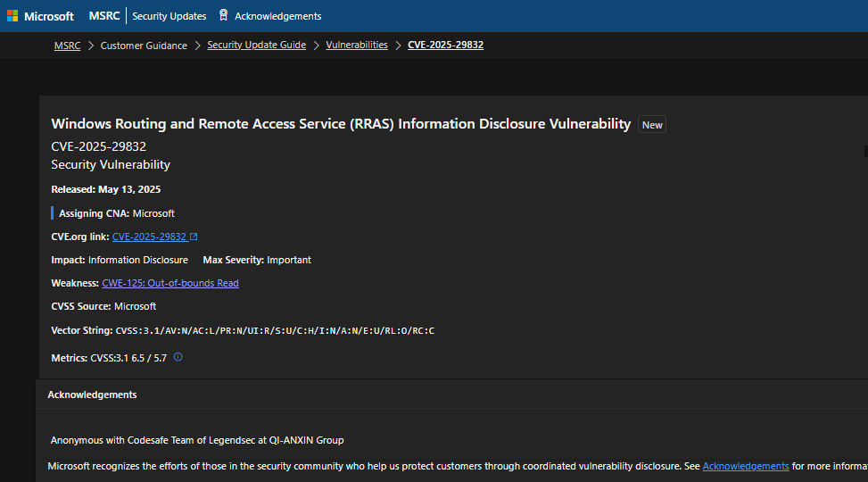Click Customer Guidance in the breadcrumb
Image resolution: width=868 pixels, height=482 pixels.
click(144, 45)
